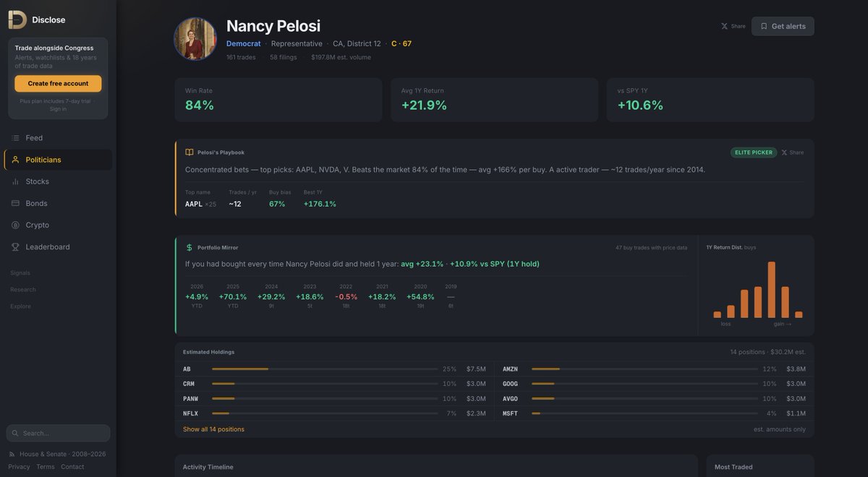Click the NFLX allocation progress bar
This screenshot has width=868, height=477.
click(325, 413)
